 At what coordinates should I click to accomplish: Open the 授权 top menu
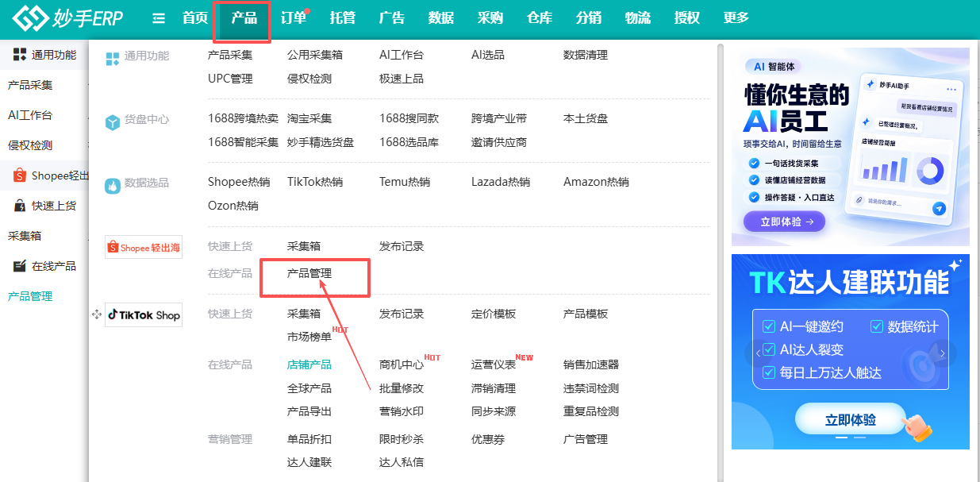[x=687, y=18]
